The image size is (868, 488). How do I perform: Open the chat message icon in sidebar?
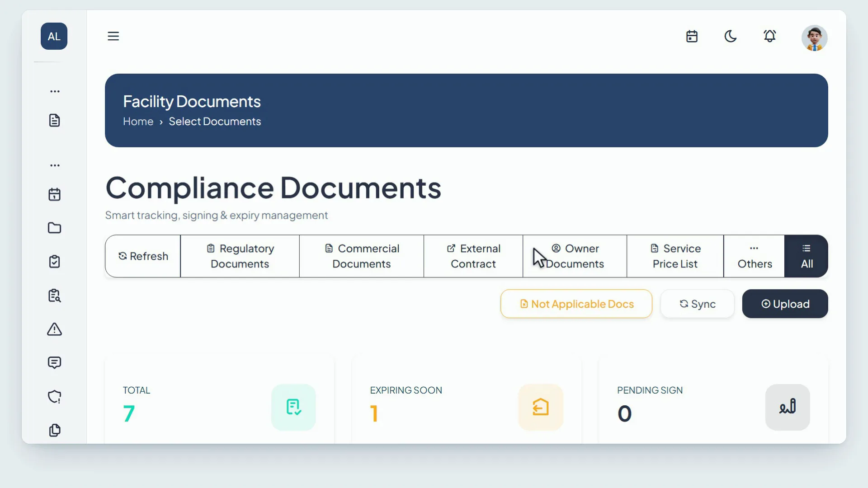tap(54, 363)
